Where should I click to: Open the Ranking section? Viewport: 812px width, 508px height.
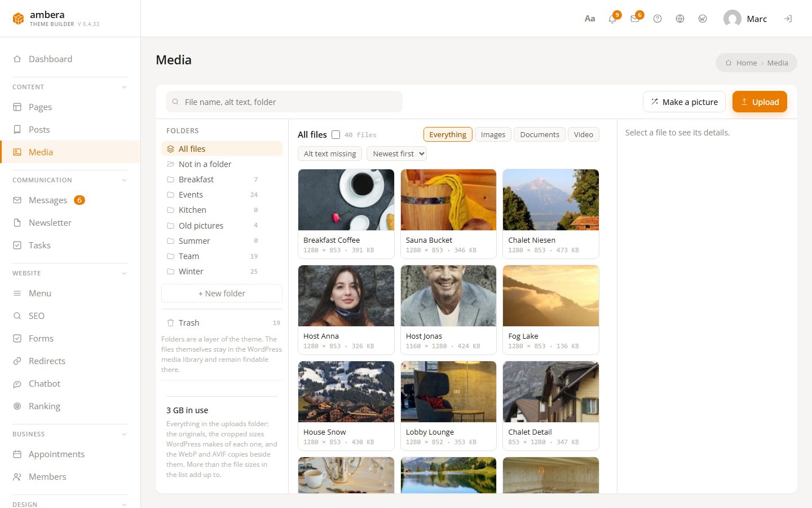pos(70,406)
